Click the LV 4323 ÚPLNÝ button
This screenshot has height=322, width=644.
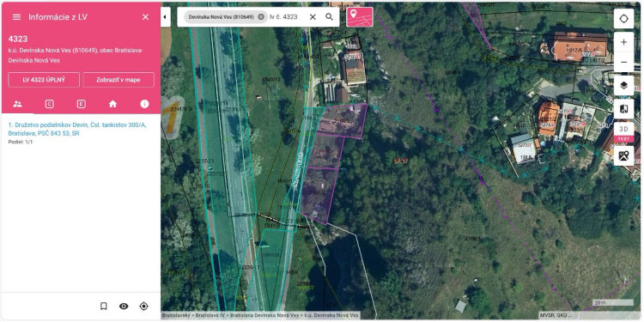pyautogui.click(x=44, y=80)
